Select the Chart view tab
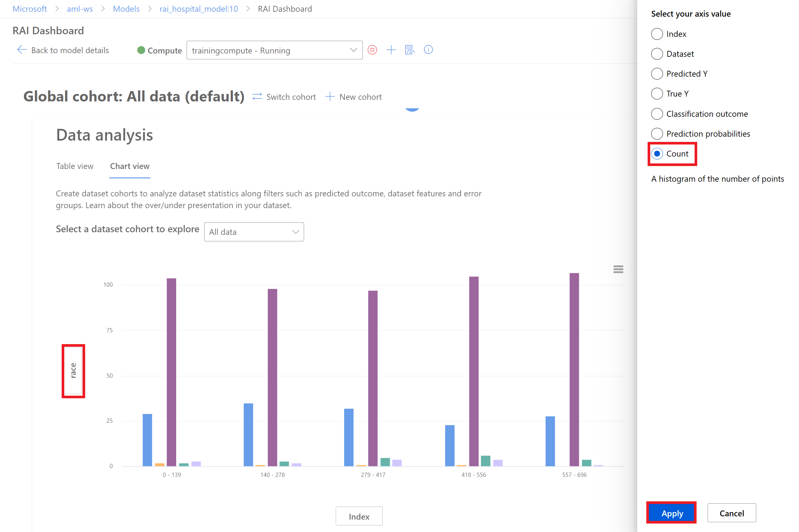The height and width of the screenshot is (532, 799). point(130,166)
